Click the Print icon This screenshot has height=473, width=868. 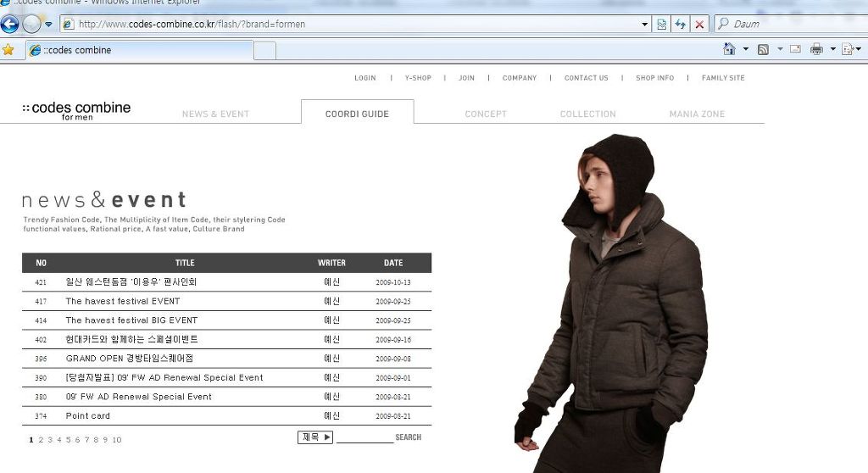click(x=816, y=49)
